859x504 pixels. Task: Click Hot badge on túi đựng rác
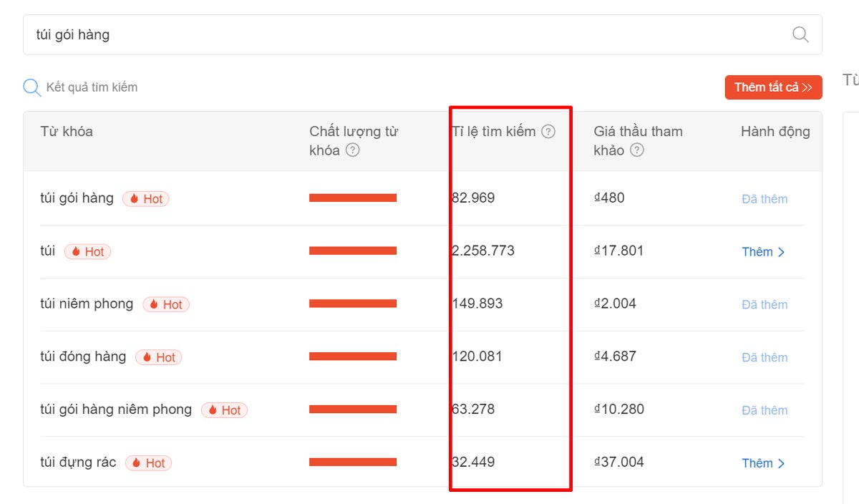point(149,463)
